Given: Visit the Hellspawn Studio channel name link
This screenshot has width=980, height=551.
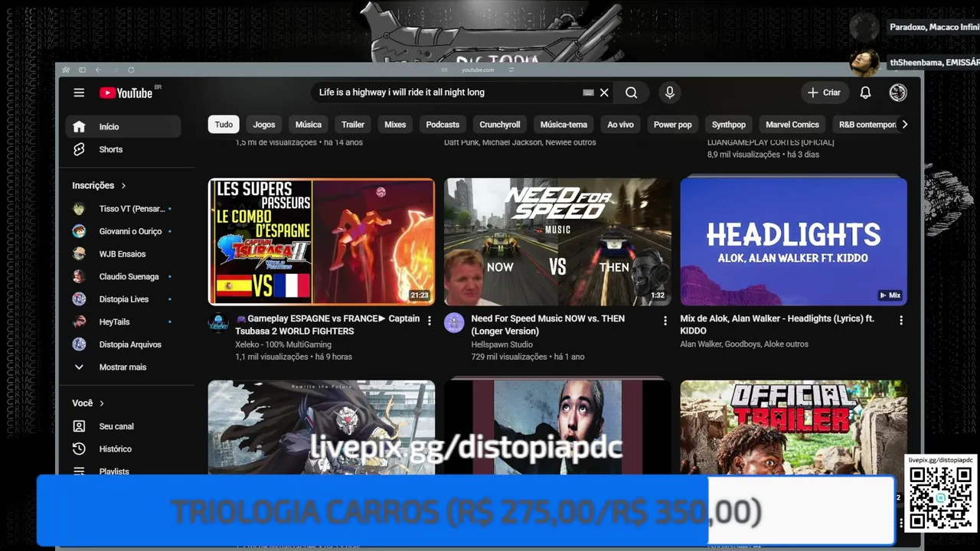Looking at the screenshot, I should (x=502, y=344).
